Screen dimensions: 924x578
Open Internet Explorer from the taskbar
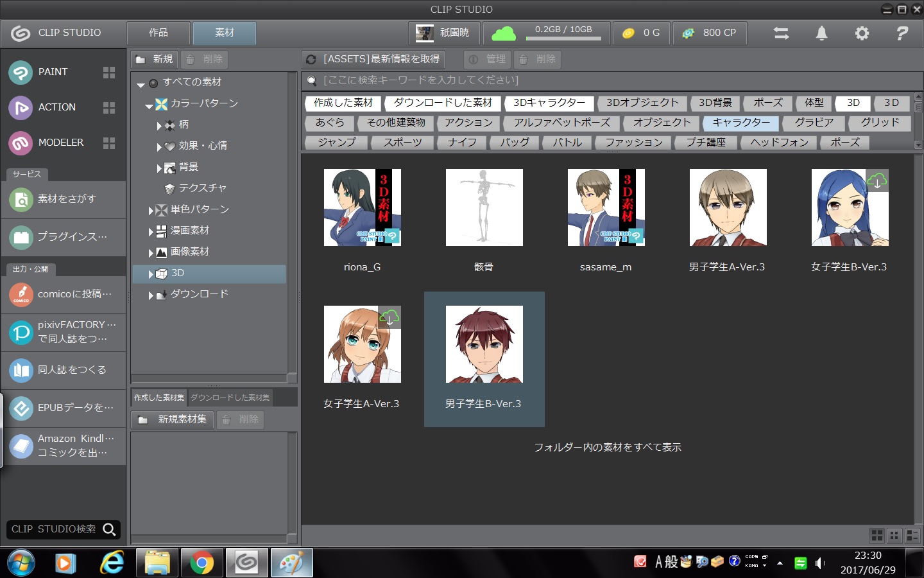(112, 563)
